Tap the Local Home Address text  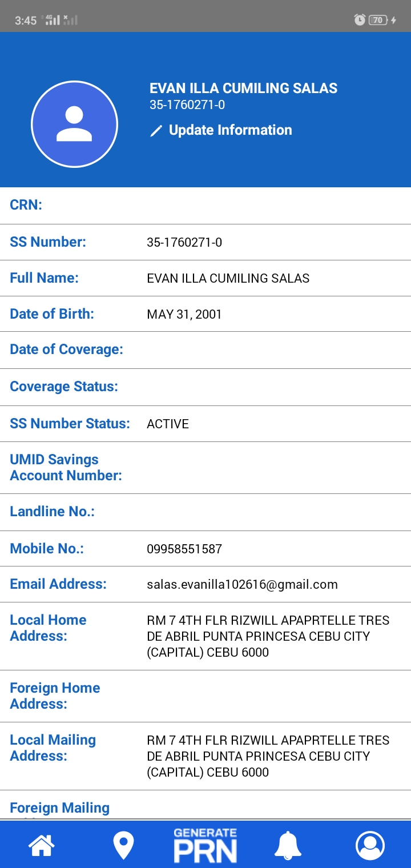[x=268, y=636]
